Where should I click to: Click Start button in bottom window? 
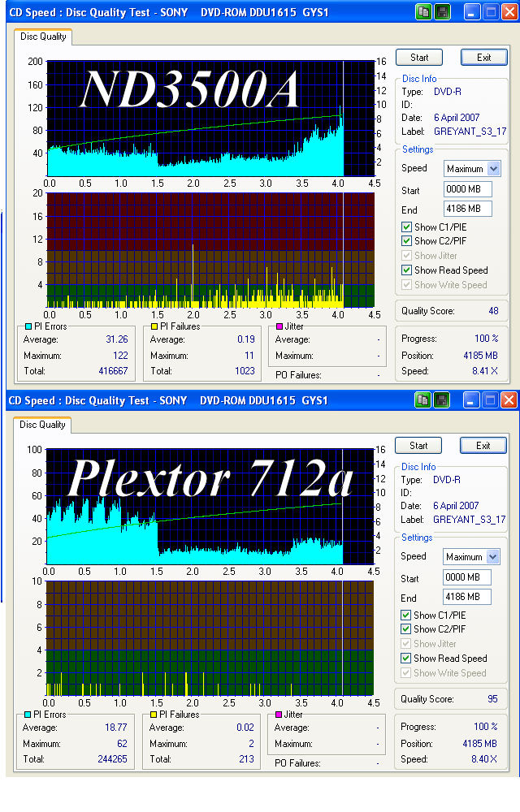click(x=418, y=445)
